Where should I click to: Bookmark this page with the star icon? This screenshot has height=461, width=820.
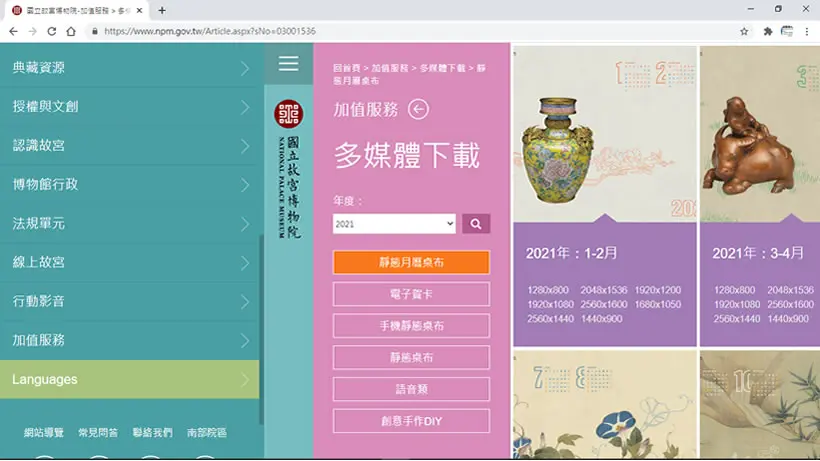744,31
